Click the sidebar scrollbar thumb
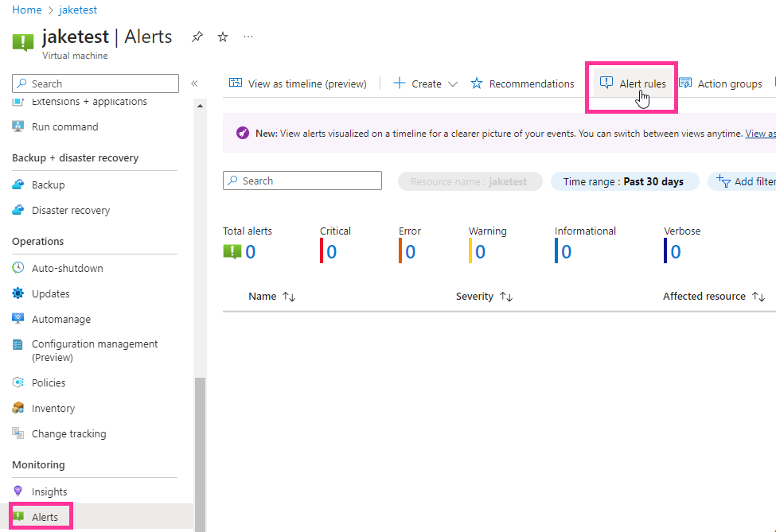The width and height of the screenshot is (776, 532). pos(200,454)
